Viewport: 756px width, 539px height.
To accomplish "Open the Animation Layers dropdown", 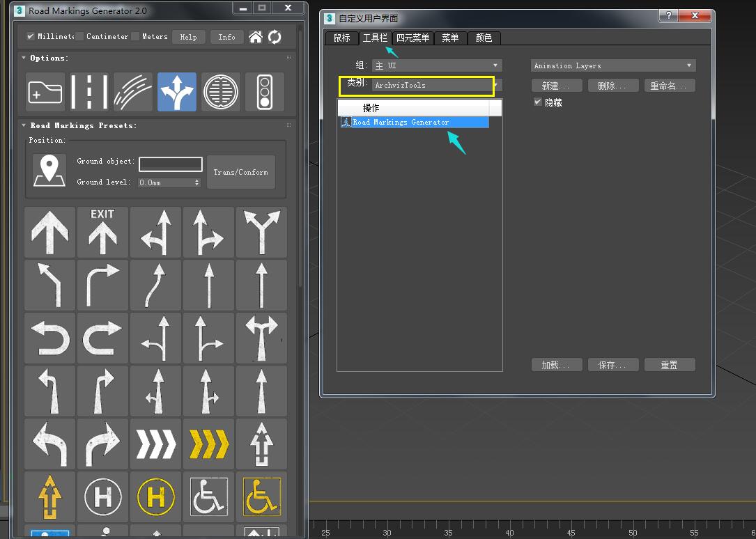I will (613, 65).
